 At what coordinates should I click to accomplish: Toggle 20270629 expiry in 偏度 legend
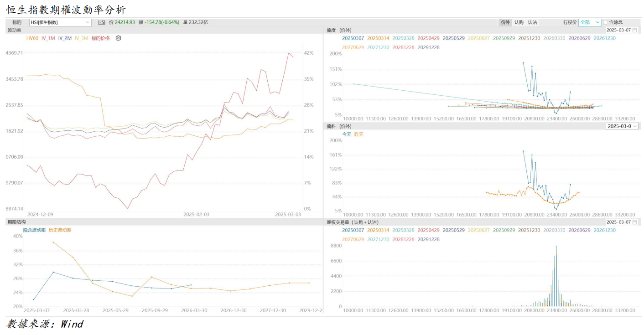pos(353,47)
